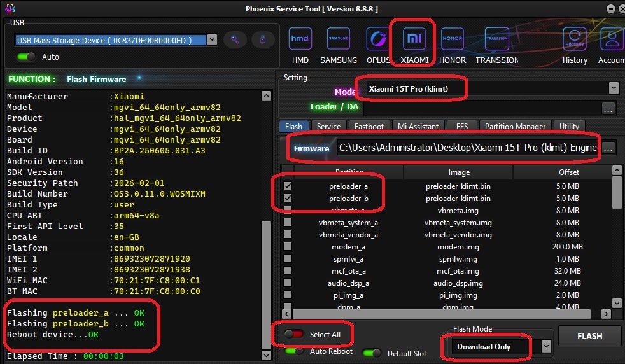Browse for Firmware folder
The image size is (625, 364).
(x=608, y=148)
